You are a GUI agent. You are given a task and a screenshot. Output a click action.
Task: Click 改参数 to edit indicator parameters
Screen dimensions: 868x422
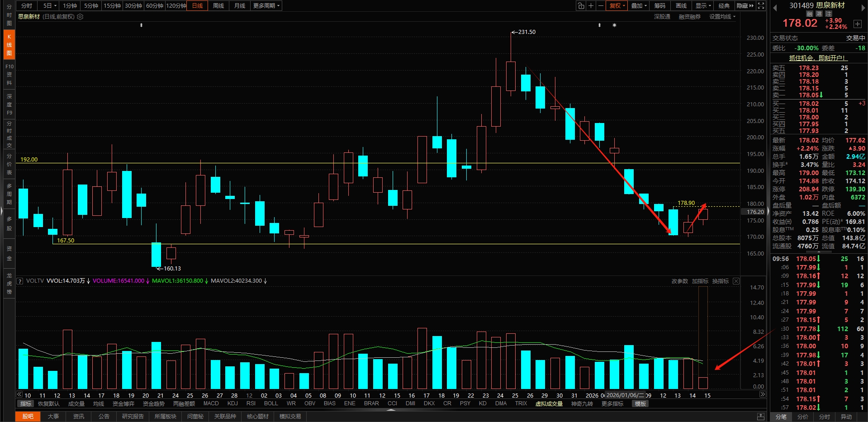click(x=680, y=281)
